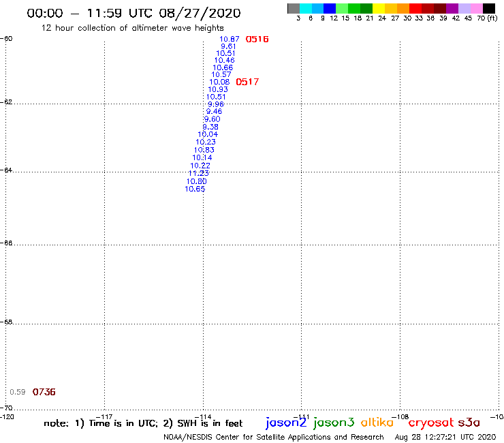This screenshot has height=443, width=504.
Task: Click the -108 longitude axis label
Action: coord(400,417)
